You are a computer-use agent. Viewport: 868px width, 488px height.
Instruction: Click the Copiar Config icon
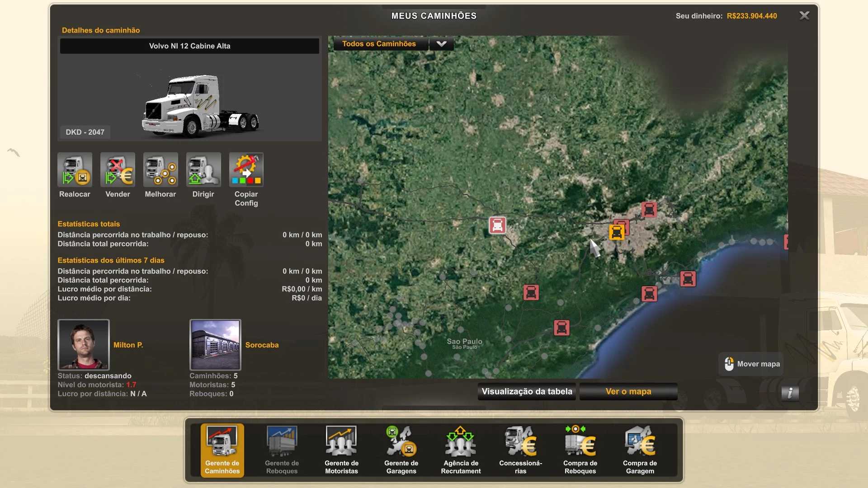click(x=246, y=170)
